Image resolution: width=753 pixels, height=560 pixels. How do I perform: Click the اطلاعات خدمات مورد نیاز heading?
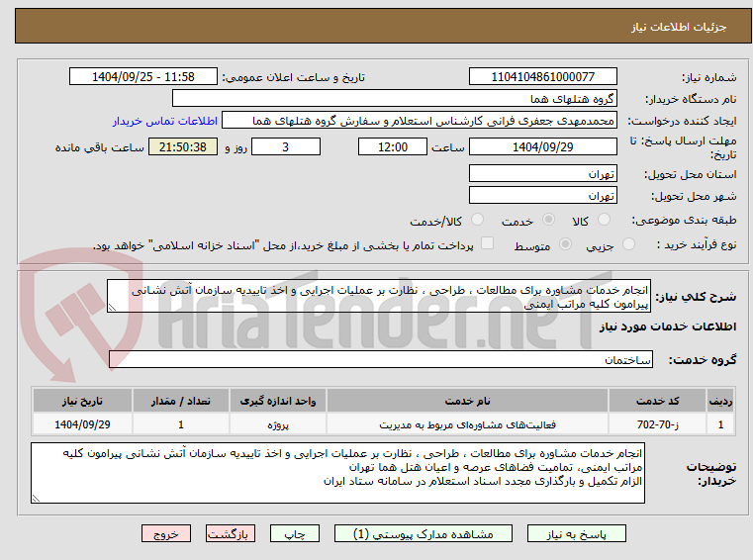pyautogui.click(x=668, y=327)
